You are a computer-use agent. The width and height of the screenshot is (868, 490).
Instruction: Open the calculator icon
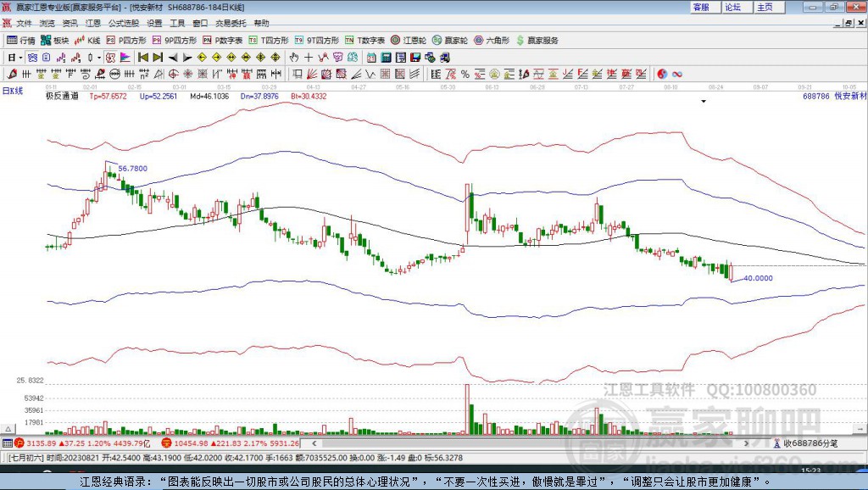point(387,58)
